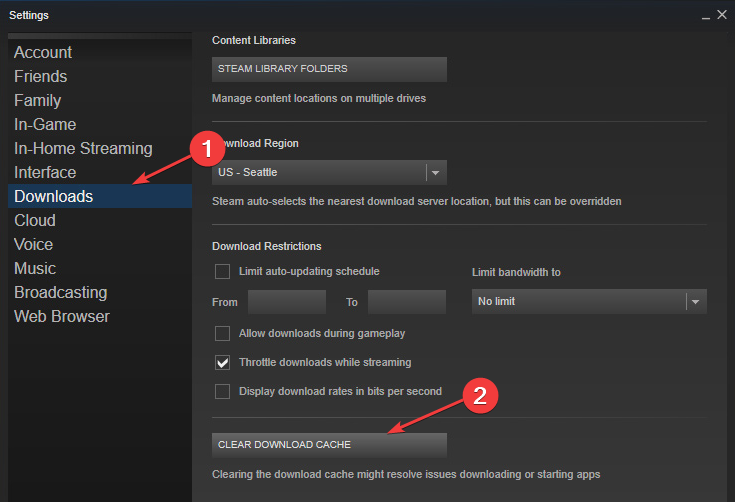Click text 'Manage content locations on multiple drives'
This screenshot has width=735, height=502.
(x=319, y=98)
